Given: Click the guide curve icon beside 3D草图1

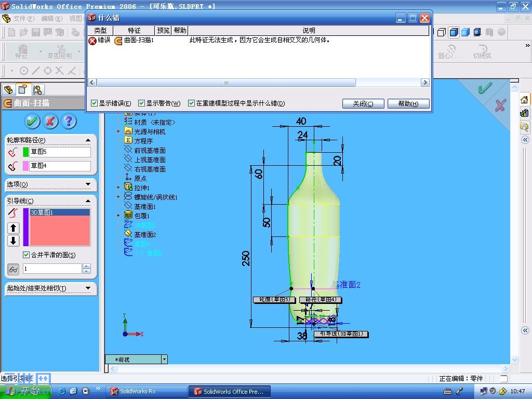Looking at the screenshot, I should coord(13,213).
